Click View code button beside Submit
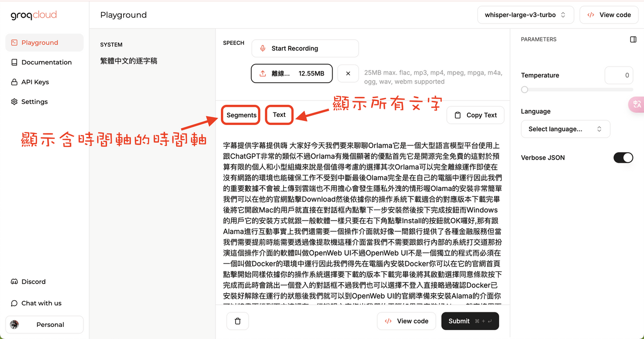 tap(407, 321)
